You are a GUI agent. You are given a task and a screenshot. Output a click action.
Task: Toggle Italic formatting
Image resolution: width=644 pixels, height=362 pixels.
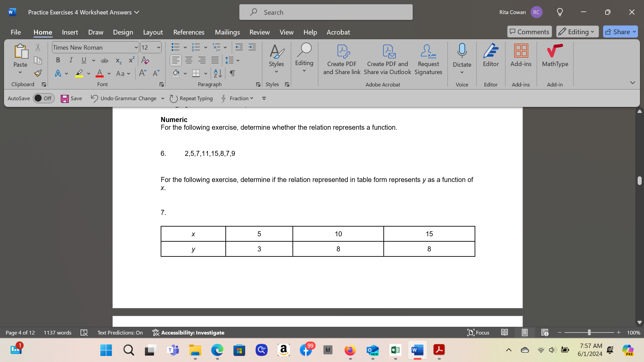[71, 60]
